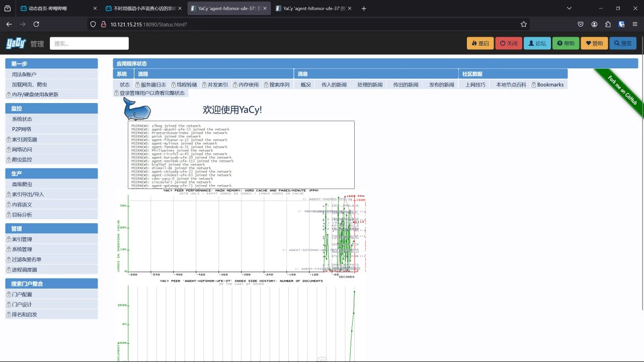Reload the page with the refresh icon

click(36, 24)
